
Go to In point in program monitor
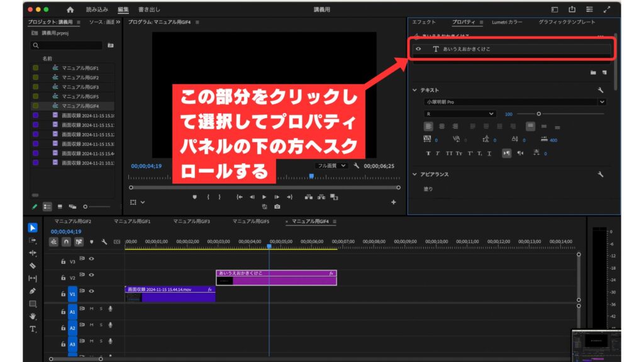click(239, 197)
